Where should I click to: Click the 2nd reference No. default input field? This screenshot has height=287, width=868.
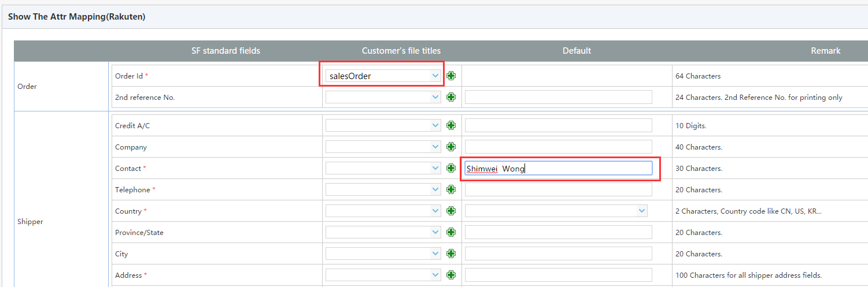tap(559, 97)
